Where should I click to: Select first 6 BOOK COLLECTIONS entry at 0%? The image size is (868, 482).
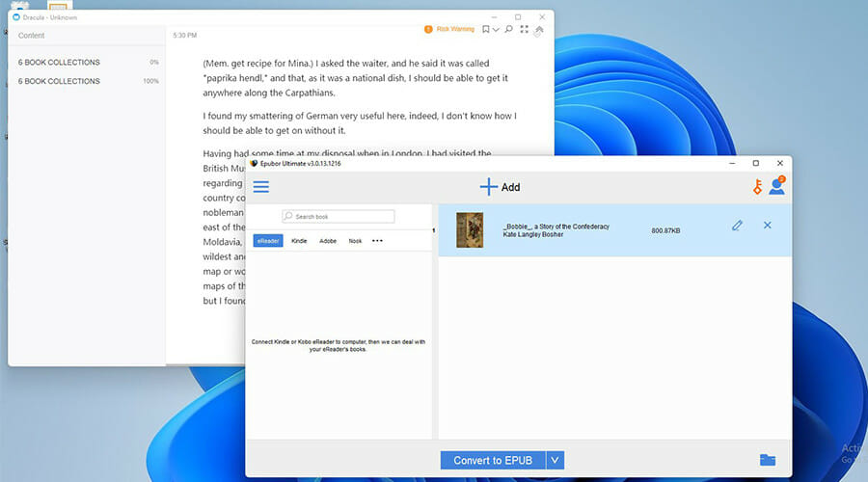pos(87,63)
